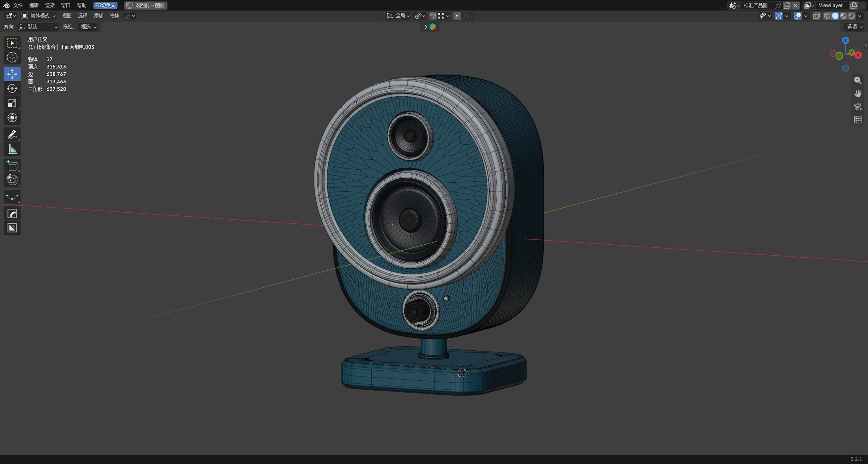
Task: Click the 返回前一视图 button
Action: pyautogui.click(x=146, y=6)
